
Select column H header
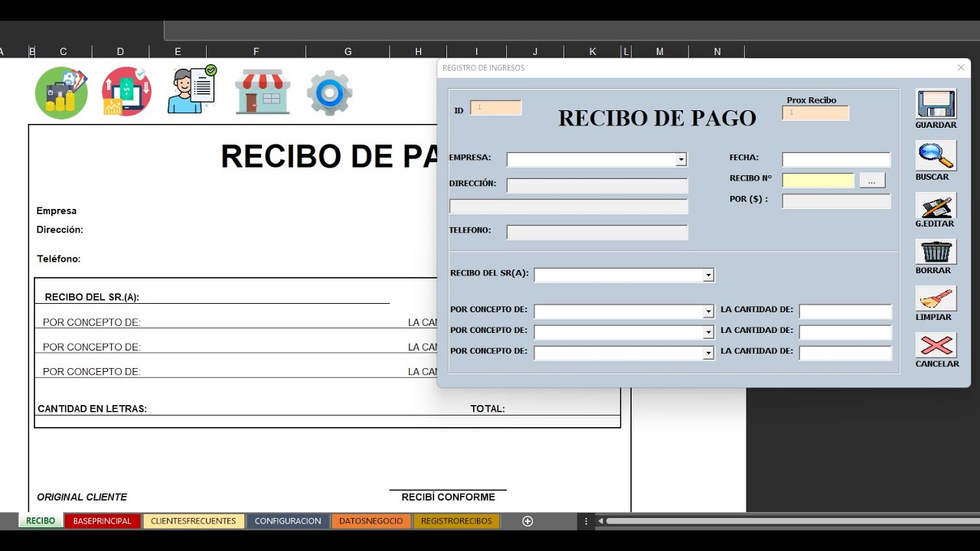pyautogui.click(x=418, y=51)
